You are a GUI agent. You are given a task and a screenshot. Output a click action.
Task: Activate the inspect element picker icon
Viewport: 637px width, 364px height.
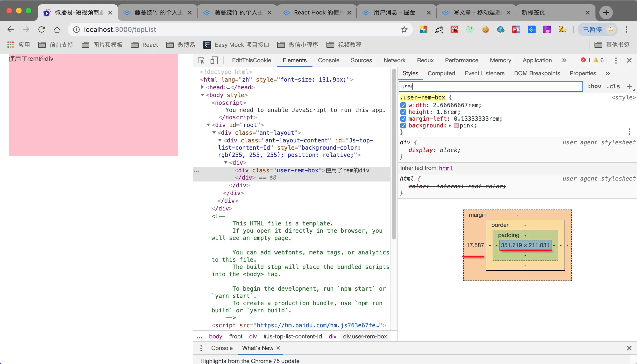pos(201,61)
